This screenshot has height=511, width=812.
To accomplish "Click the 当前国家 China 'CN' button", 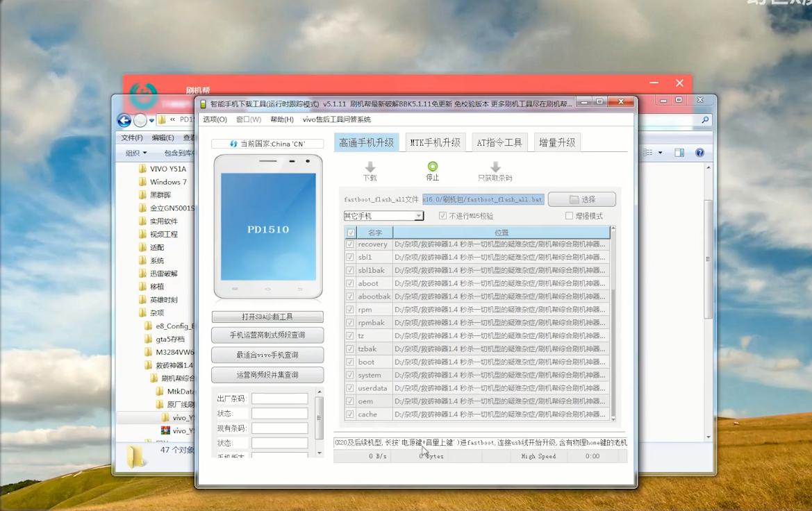I will (x=267, y=144).
